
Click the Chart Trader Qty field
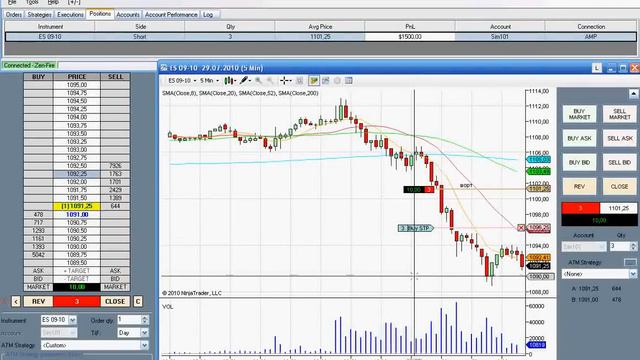tap(620, 247)
